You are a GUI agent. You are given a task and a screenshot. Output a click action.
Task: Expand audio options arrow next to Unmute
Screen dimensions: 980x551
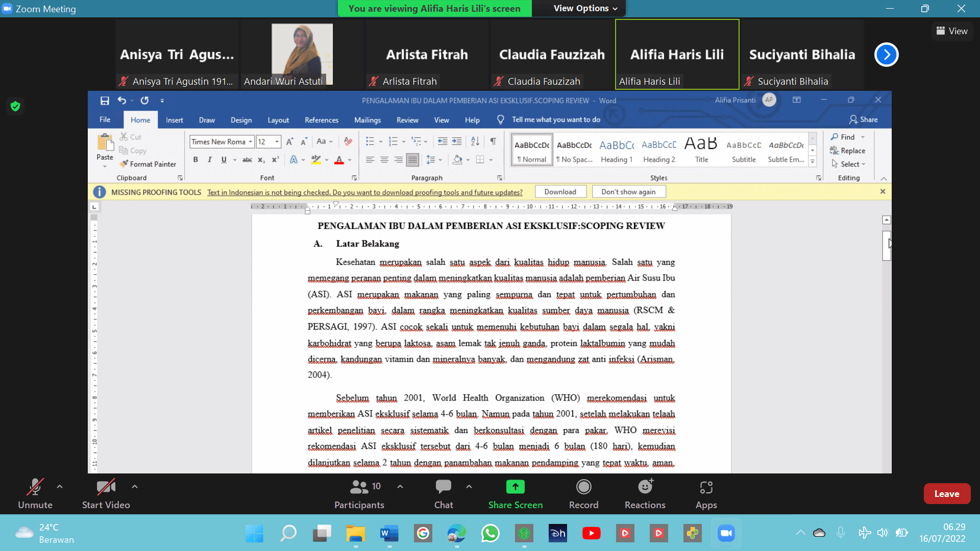(x=60, y=487)
